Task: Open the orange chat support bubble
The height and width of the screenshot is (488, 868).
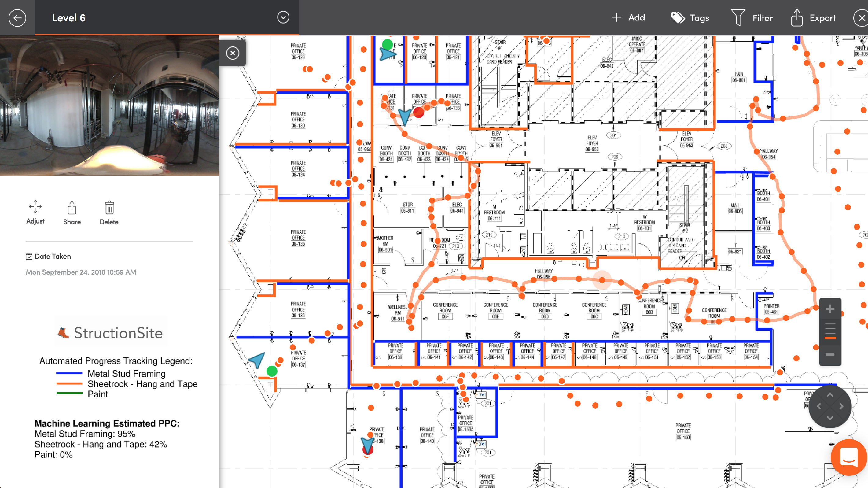Action: pos(849,457)
